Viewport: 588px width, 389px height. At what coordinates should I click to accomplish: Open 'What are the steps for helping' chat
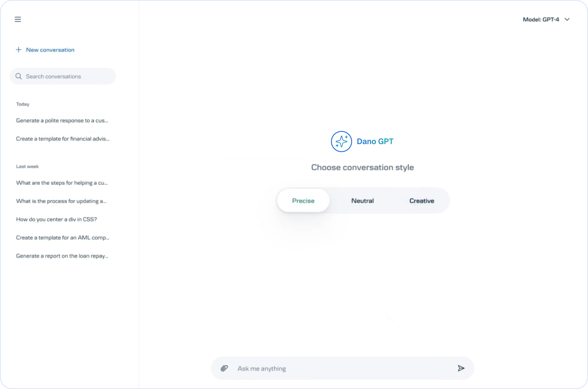[x=62, y=183]
